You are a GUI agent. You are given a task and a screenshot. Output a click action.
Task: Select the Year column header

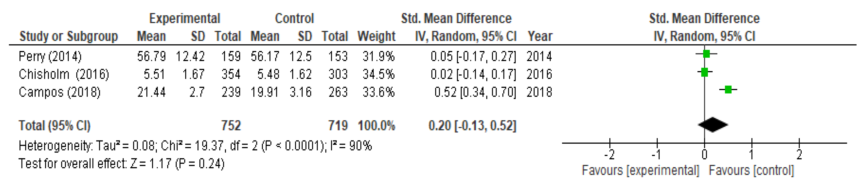pyautogui.click(x=540, y=36)
